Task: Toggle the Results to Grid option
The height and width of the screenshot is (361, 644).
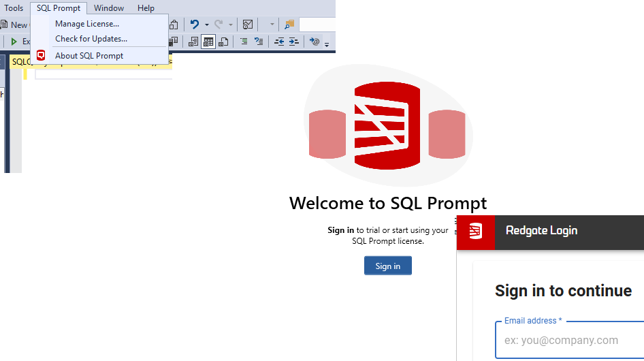Action: pyautogui.click(x=208, y=42)
